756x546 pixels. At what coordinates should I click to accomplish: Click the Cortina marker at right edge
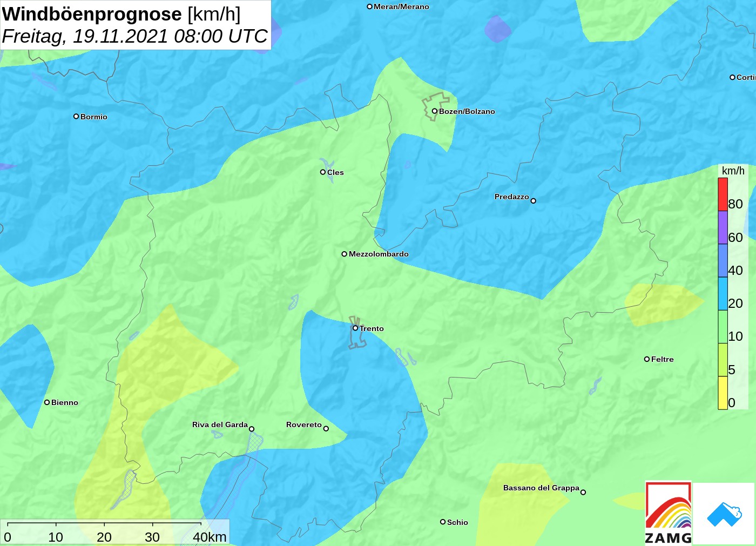(733, 77)
